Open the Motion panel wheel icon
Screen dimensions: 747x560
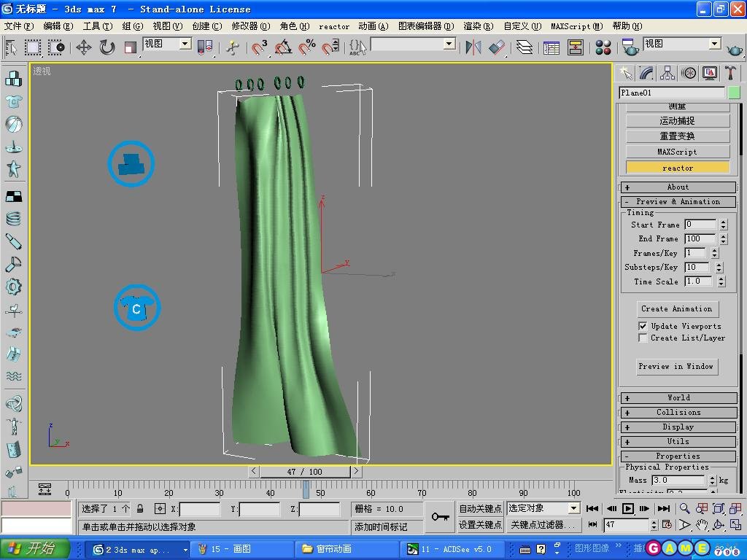(x=689, y=73)
